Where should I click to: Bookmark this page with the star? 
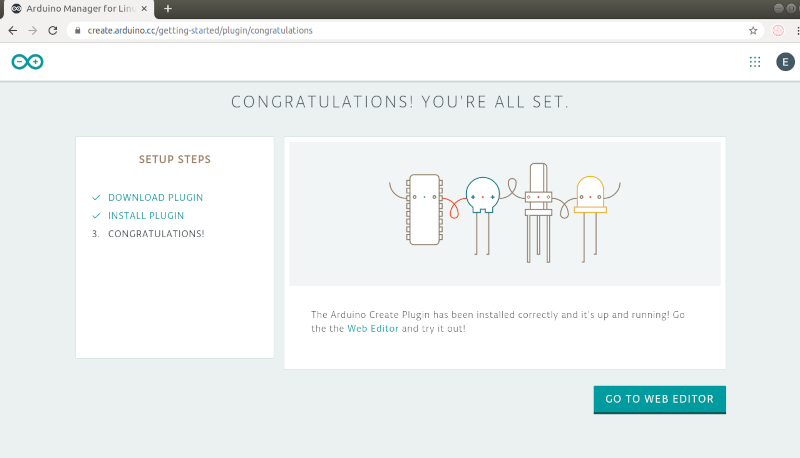(x=753, y=31)
